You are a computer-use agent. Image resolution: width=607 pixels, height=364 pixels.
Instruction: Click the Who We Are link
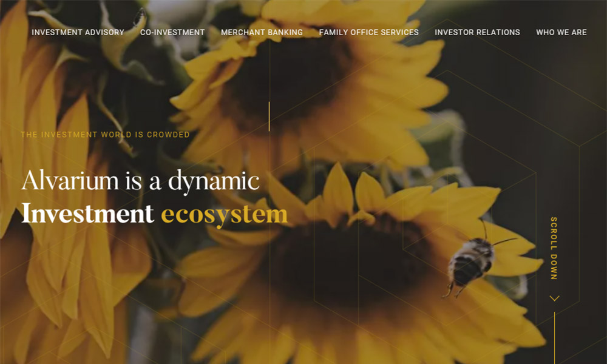click(x=561, y=32)
